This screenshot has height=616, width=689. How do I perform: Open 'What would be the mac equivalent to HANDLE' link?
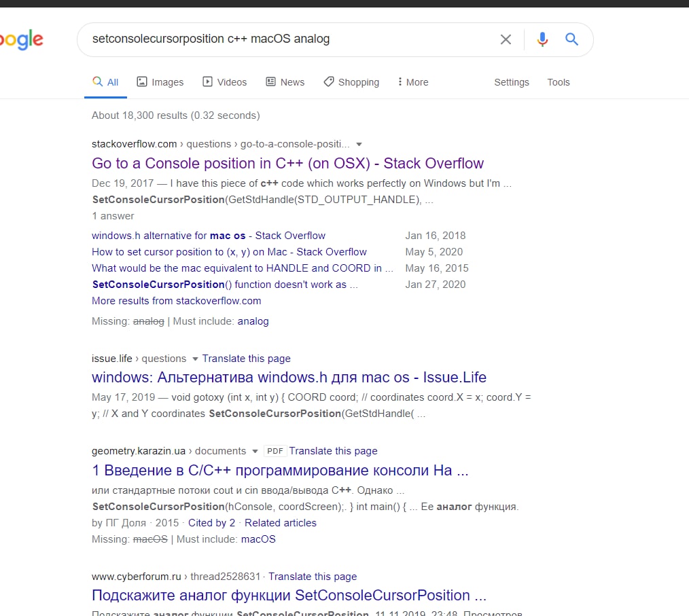243,268
